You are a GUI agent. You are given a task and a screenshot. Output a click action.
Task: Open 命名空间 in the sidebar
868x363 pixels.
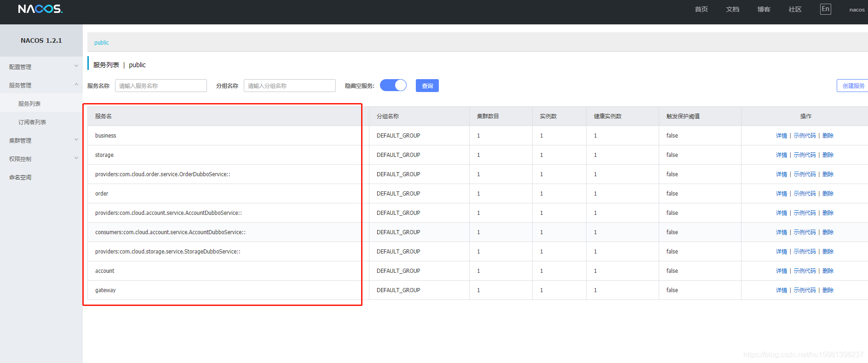20,177
